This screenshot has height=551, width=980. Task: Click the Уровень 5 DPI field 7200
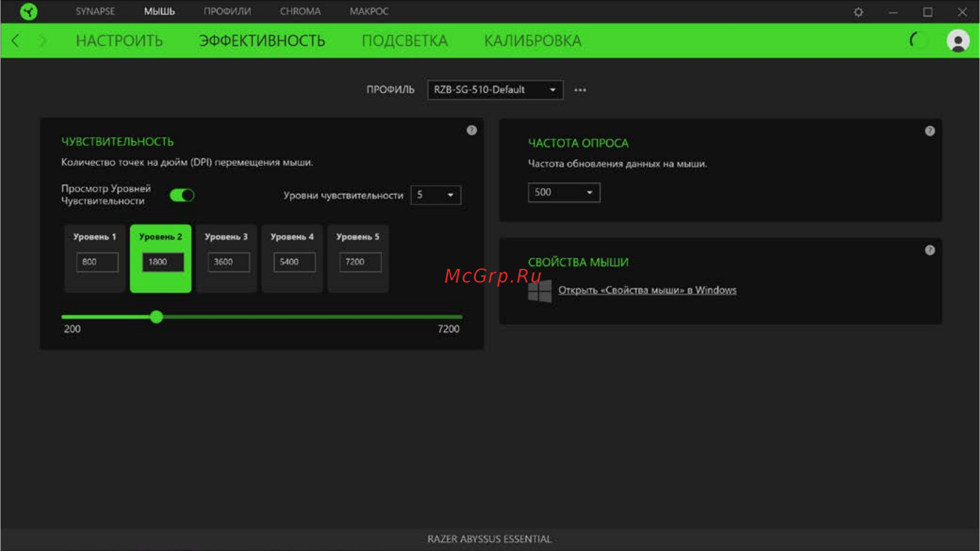pyautogui.click(x=360, y=262)
